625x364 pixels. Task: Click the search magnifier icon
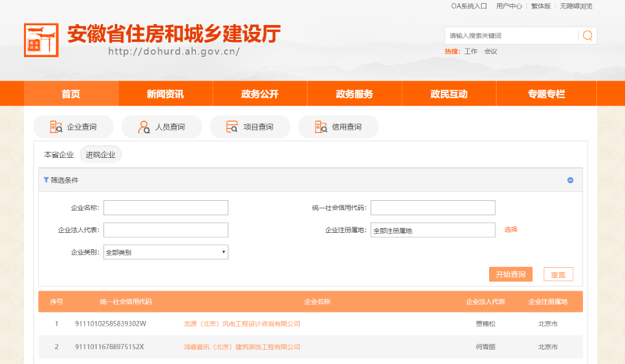pyautogui.click(x=587, y=35)
